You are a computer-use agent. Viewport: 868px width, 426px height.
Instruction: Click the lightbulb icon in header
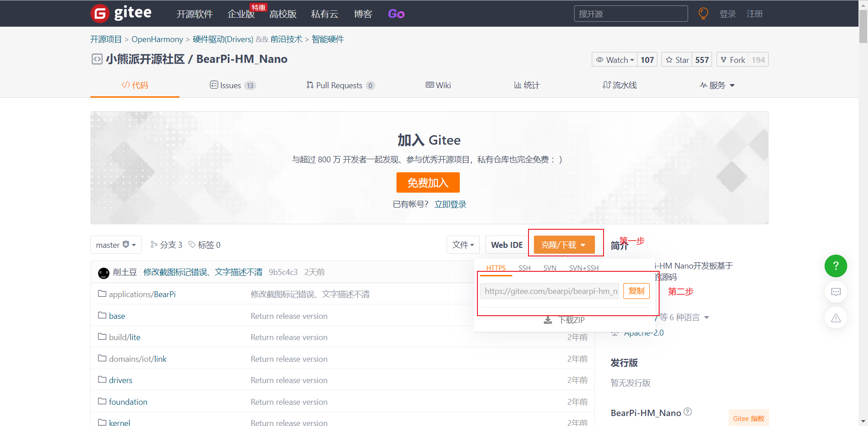[703, 14]
